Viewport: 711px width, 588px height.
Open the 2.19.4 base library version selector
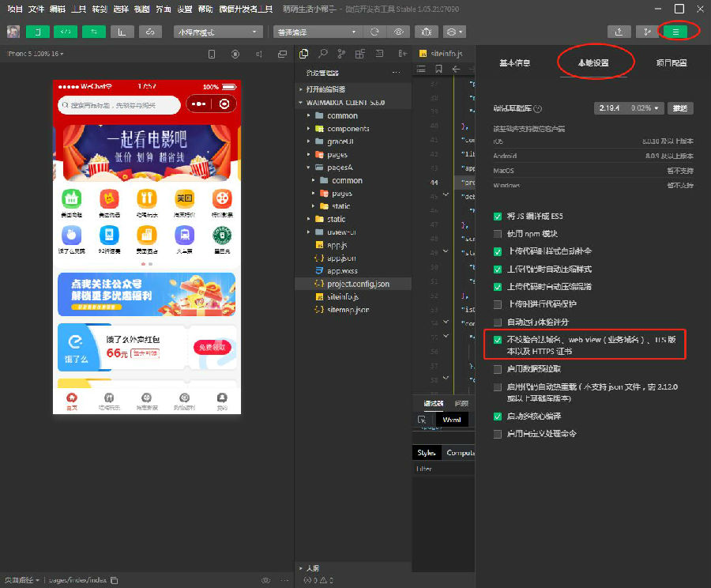627,107
